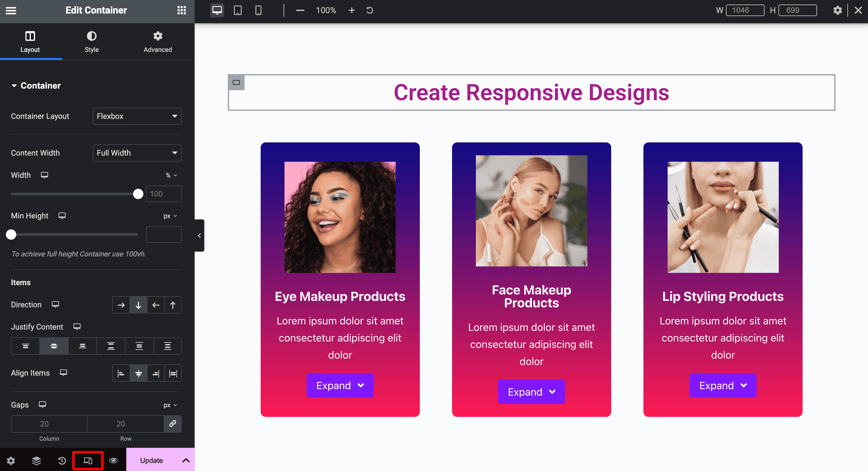The height and width of the screenshot is (471, 868).
Task: Change Width unit from percent
Action: click(171, 175)
